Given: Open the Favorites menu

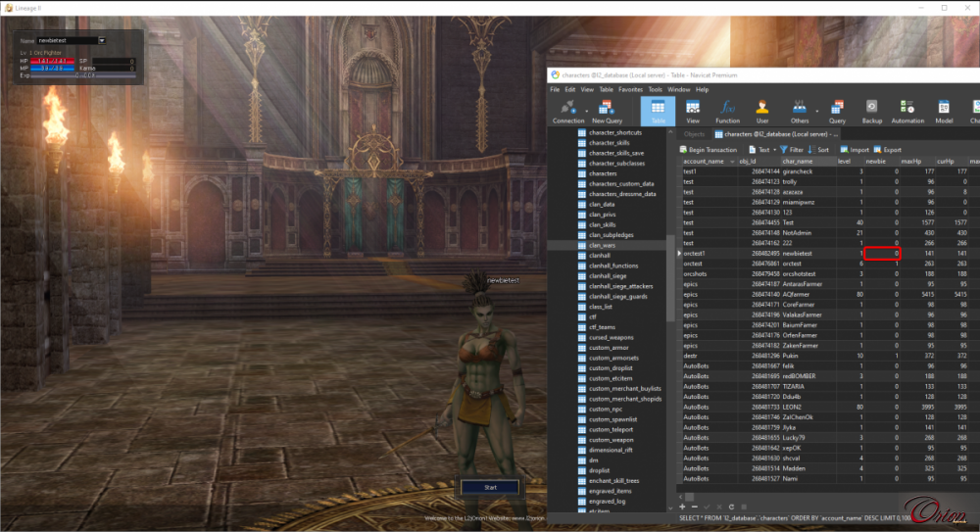Looking at the screenshot, I should click(630, 89).
